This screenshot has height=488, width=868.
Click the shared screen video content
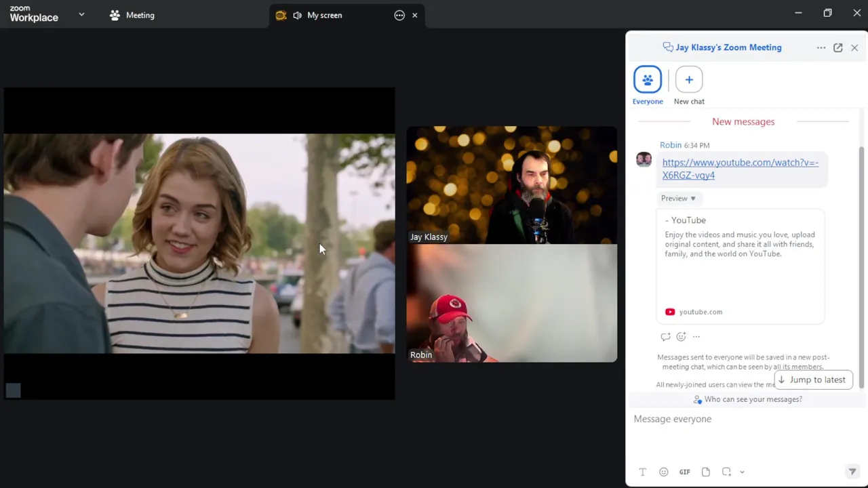(x=199, y=243)
